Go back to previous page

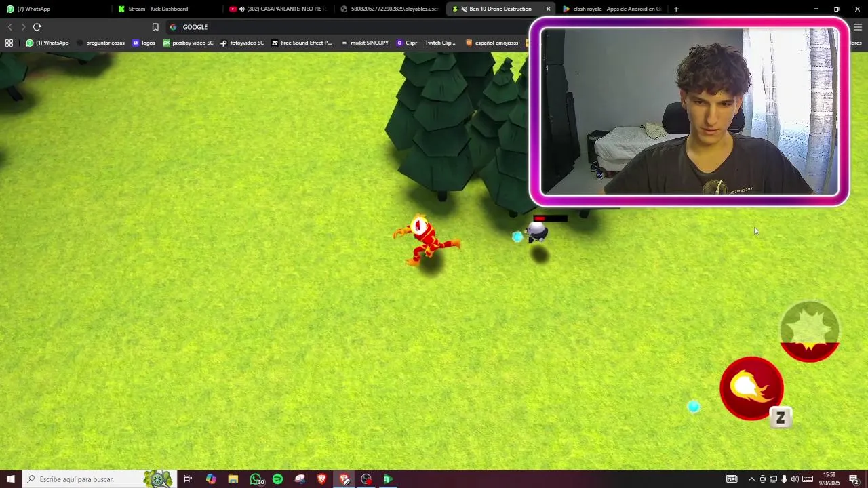tap(9, 27)
